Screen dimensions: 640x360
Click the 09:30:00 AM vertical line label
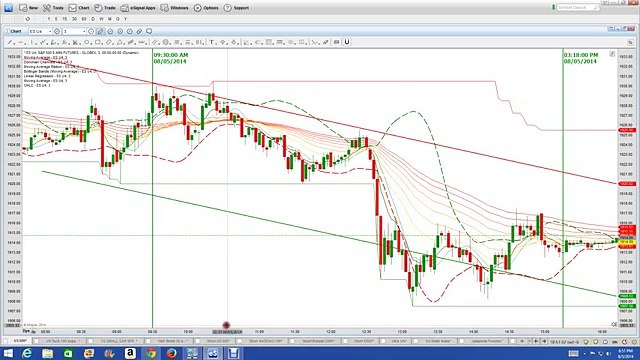tap(171, 58)
